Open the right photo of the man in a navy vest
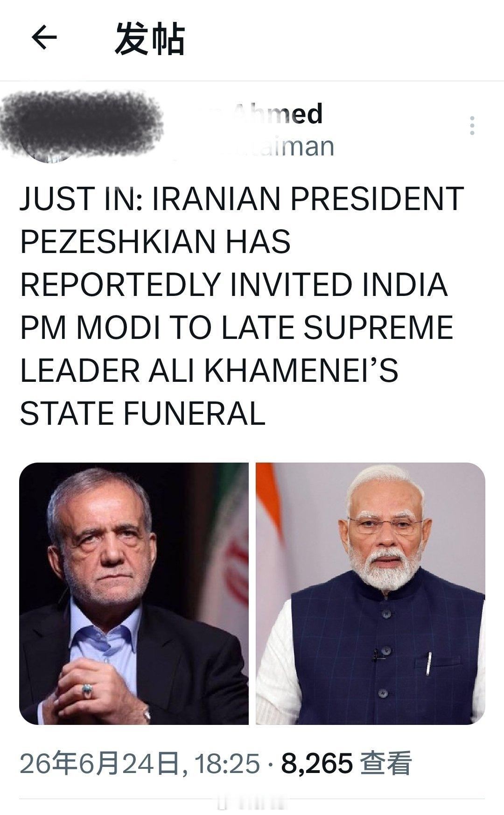The image size is (504, 815). 371,593
